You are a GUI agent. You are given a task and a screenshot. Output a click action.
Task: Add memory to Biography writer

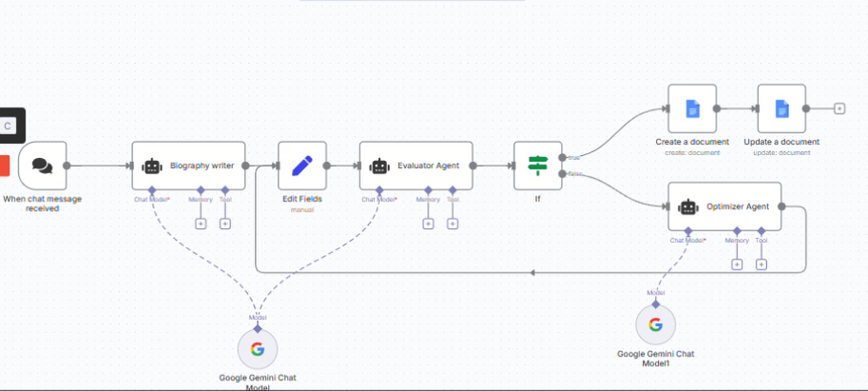[x=201, y=224]
